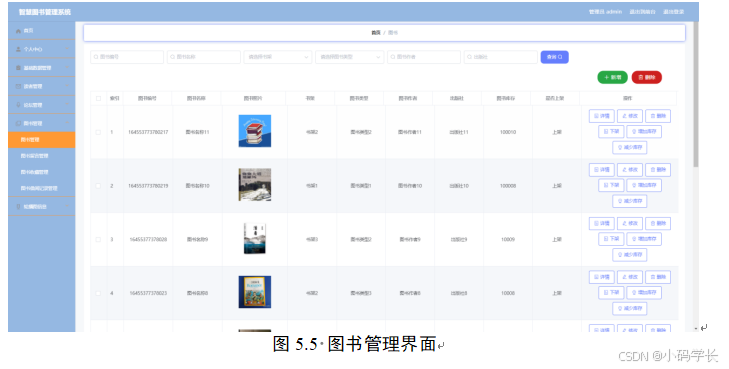Click 减少库存 for book 图书名称8
This screenshot has height=369, width=729.
(630, 309)
